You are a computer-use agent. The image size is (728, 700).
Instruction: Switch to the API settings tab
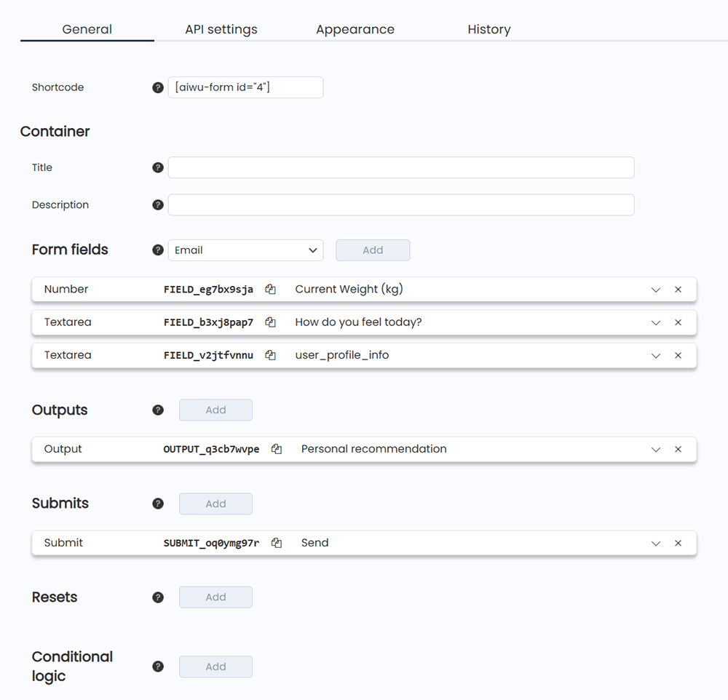[x=221, y=30]
